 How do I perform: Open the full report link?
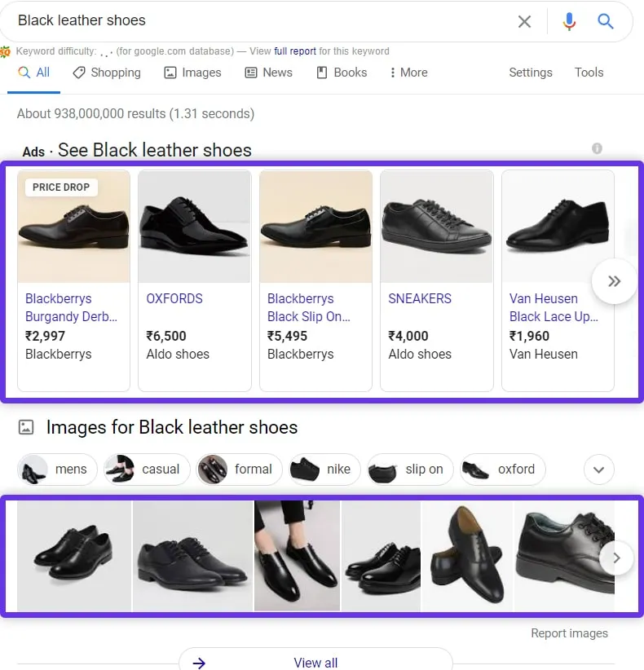click(x=295, y=51)
